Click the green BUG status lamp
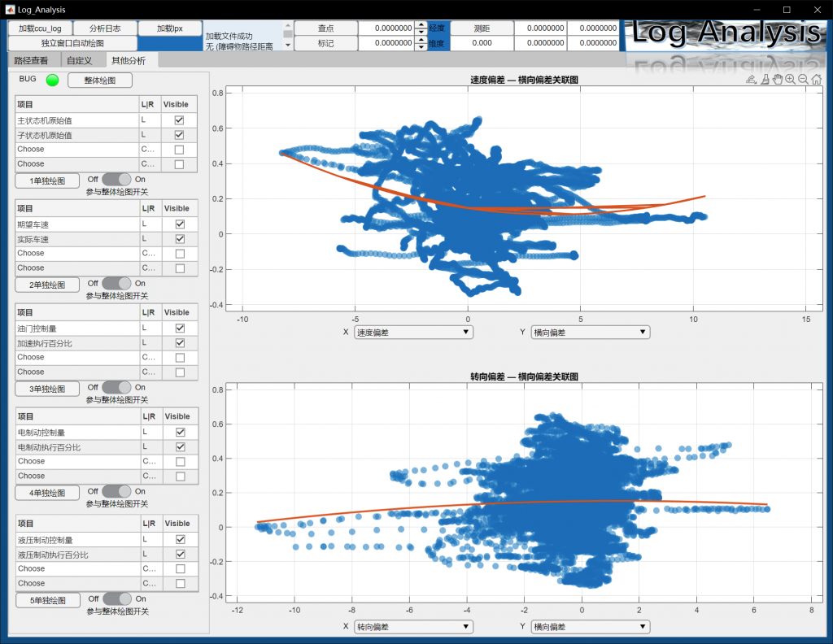The height and width of the screenshot is (644, 833). (x=53, y=80)
